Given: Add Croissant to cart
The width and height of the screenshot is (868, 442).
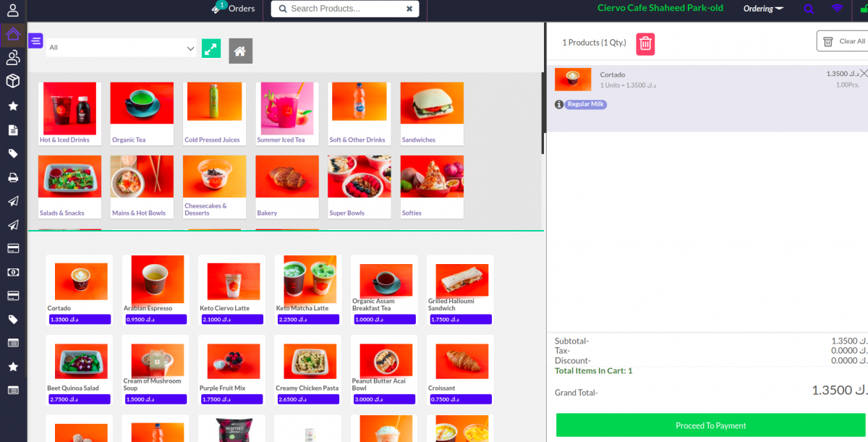Looking at the screenshot, I should click(x=460, y=370).
